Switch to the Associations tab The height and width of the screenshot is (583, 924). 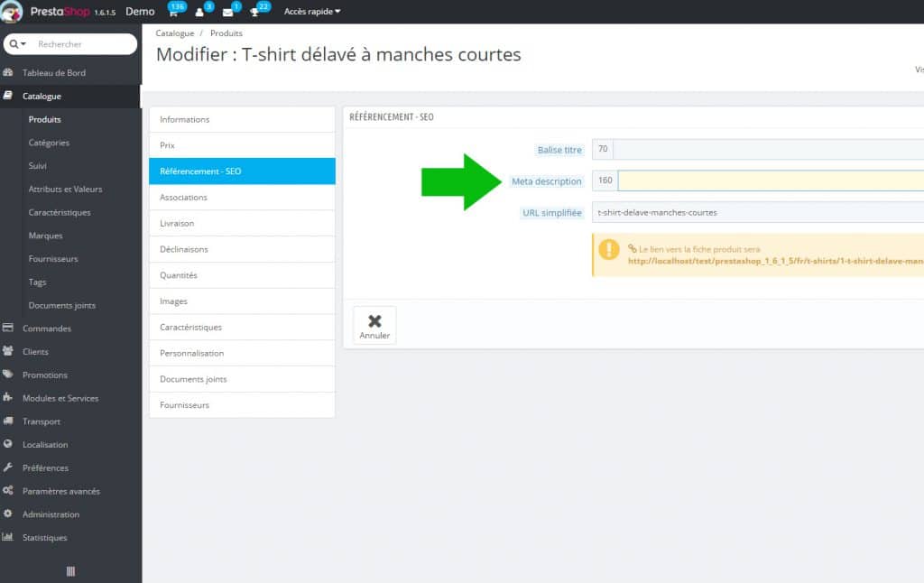pyautogui.click(x=242, y=198)
